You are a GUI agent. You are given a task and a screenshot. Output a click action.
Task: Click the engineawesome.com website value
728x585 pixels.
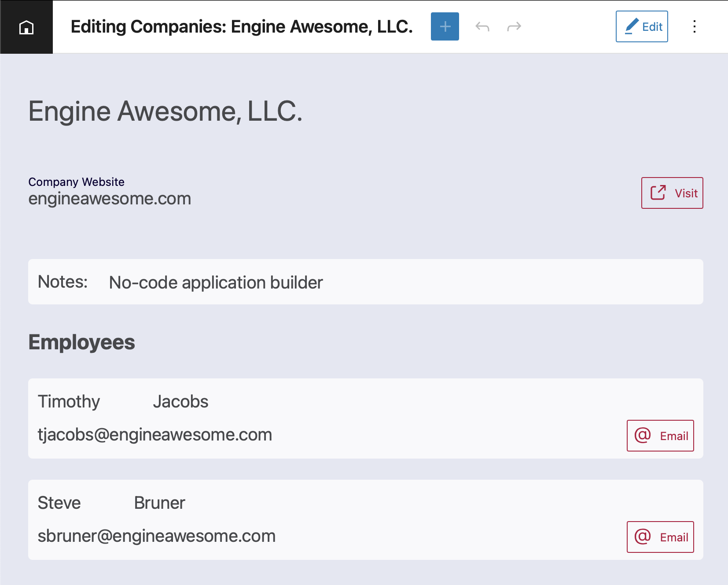pos(110,199)
